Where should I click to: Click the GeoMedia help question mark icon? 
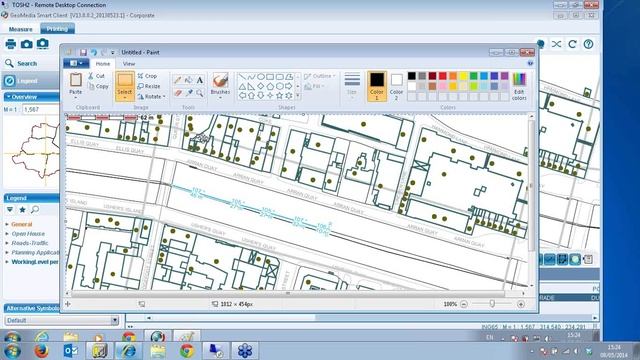588,44
